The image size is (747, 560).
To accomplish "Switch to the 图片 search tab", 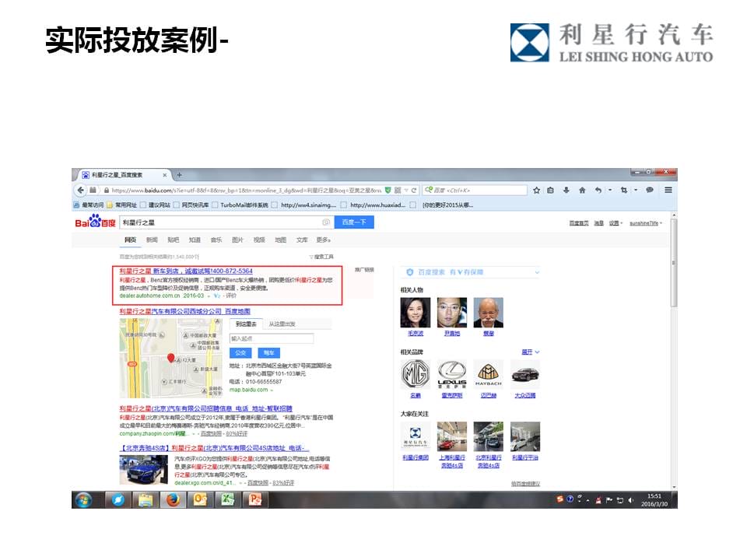I will 237,240.
